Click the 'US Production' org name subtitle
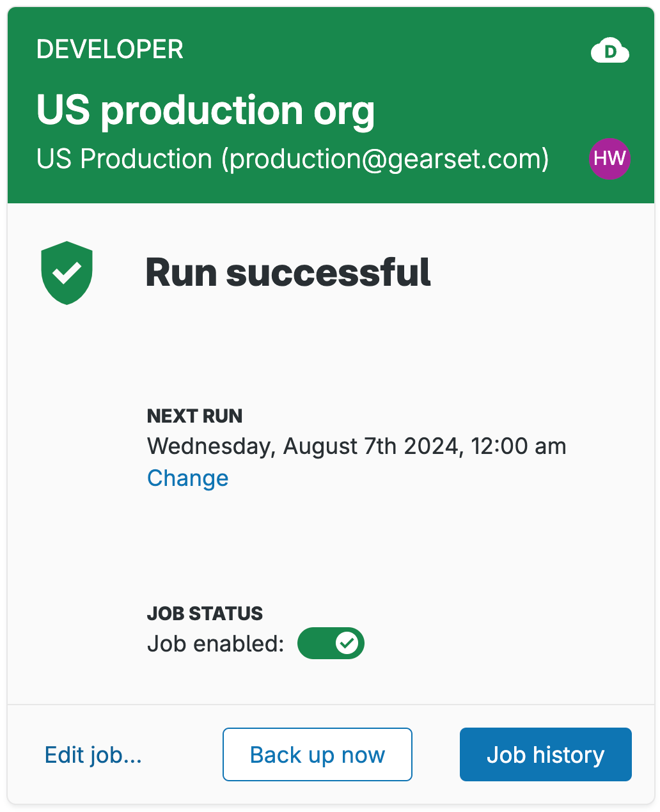This screenshot has width=660, height=812. point(124,159)
